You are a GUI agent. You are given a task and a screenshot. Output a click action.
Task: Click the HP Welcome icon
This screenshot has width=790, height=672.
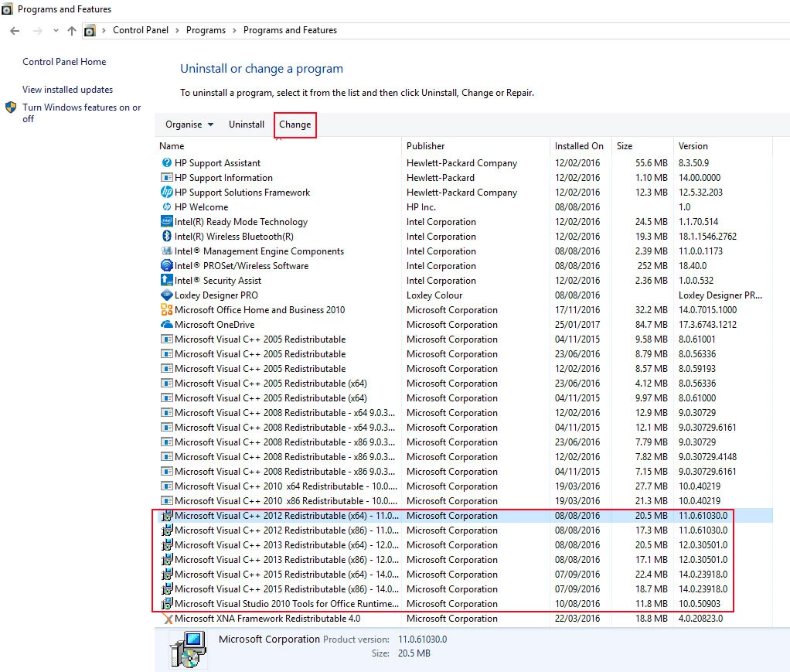166,206
